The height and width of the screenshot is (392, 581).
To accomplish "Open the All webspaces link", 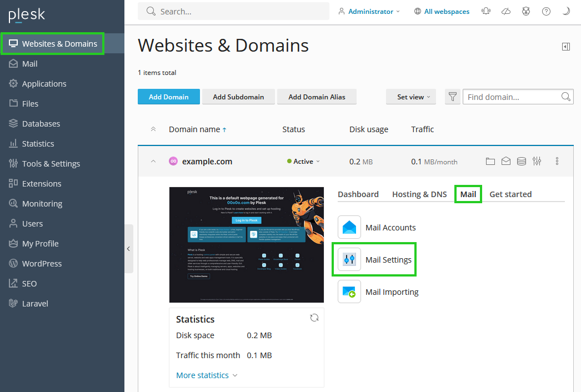I will (x=442, y=11).
